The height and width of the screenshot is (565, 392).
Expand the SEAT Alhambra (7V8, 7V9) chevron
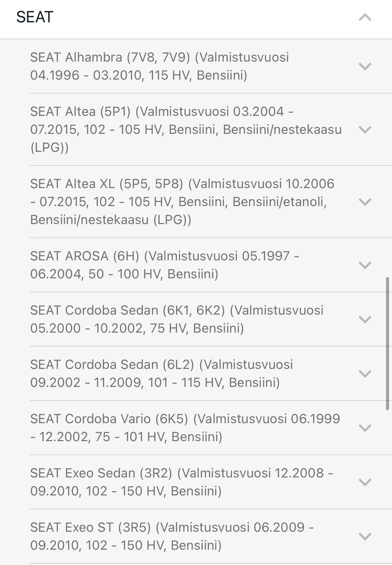(x=365, y=66)
